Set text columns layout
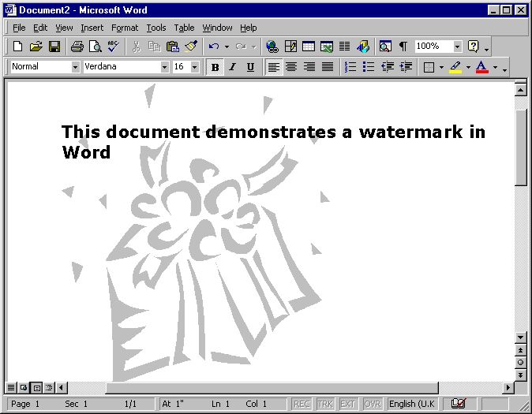Screen dimensions: 532x414 point(345,46)
